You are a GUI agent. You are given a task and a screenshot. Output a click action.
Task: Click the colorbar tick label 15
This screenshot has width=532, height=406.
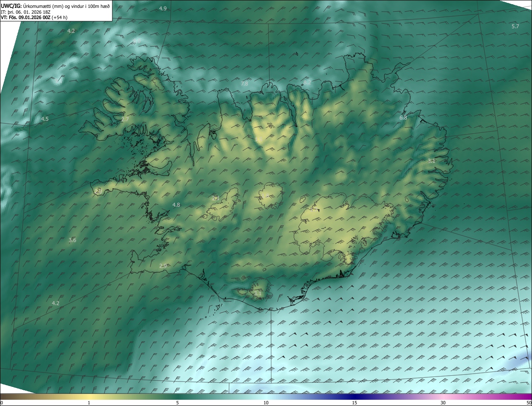pyautogui.click(x=355, y=403)
